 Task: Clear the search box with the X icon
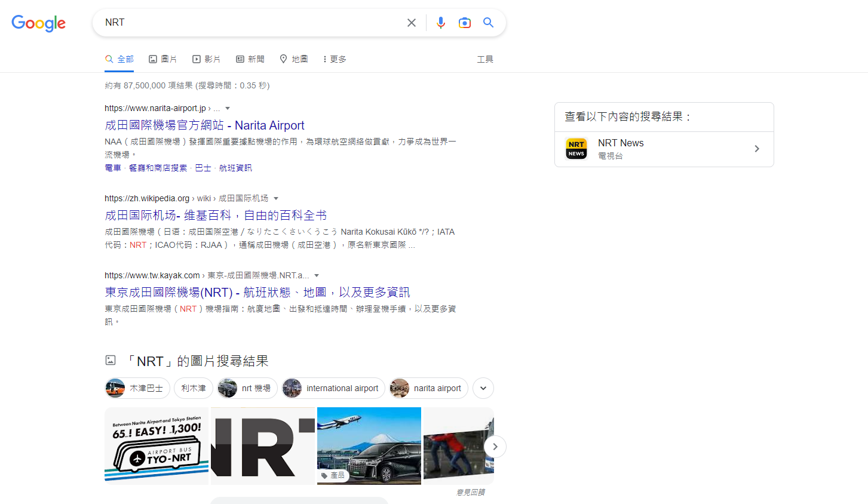coord(412,23)
